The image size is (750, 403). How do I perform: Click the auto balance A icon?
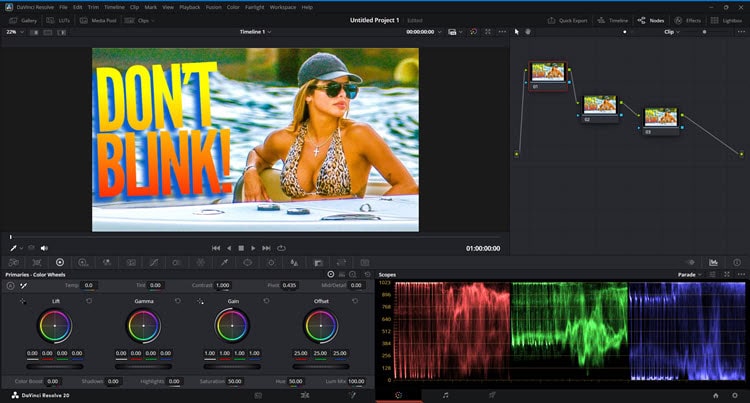click(11, 285)
